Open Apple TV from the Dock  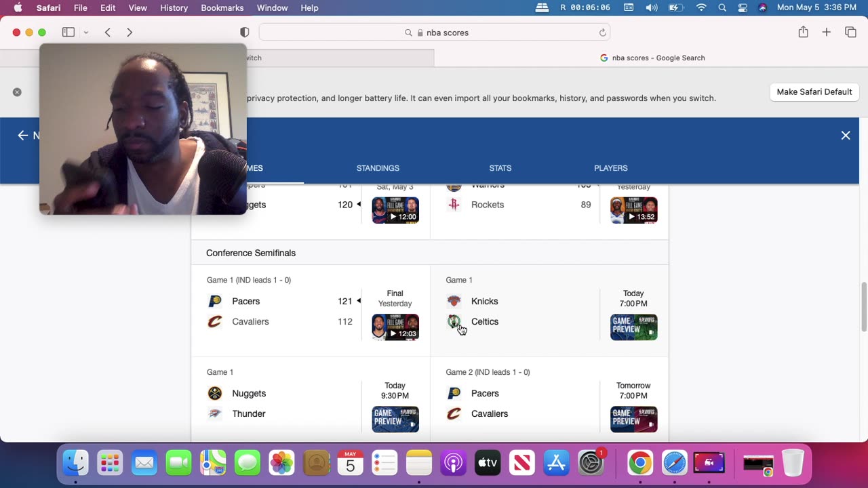pos(488,463)
